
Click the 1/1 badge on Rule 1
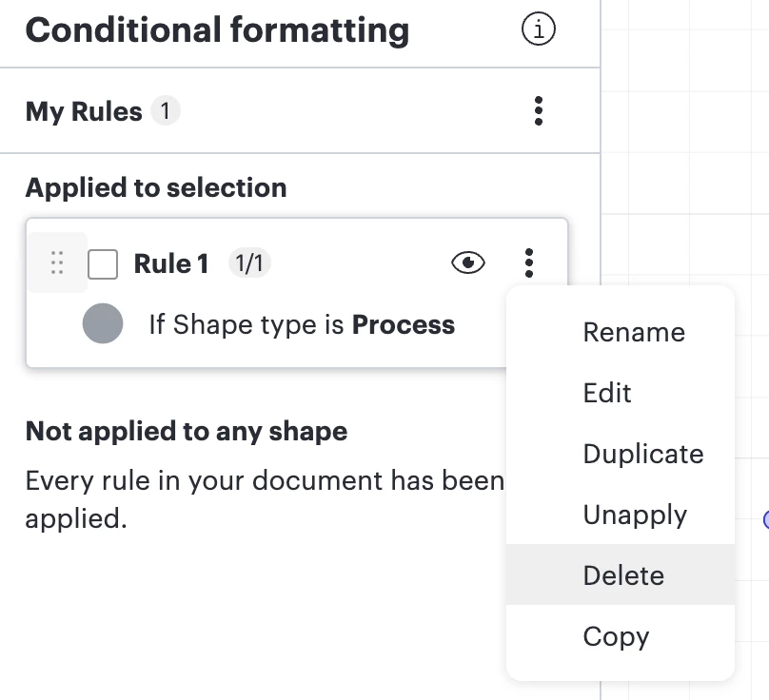pos(249,263)
